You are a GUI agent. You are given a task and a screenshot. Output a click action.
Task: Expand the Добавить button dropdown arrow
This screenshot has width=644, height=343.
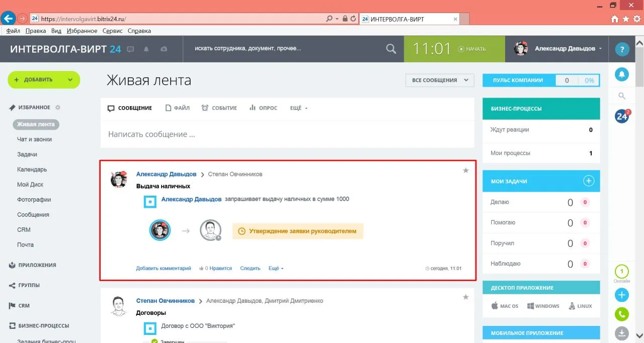pyautogui.click(x=70, y=79)
